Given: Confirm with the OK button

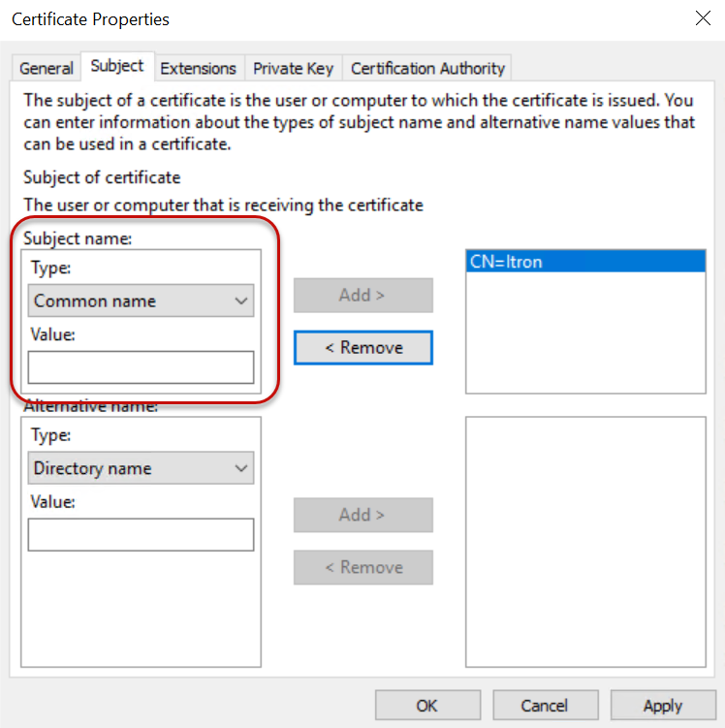Looking at the screenshot, I should click(x=427, y=706).
